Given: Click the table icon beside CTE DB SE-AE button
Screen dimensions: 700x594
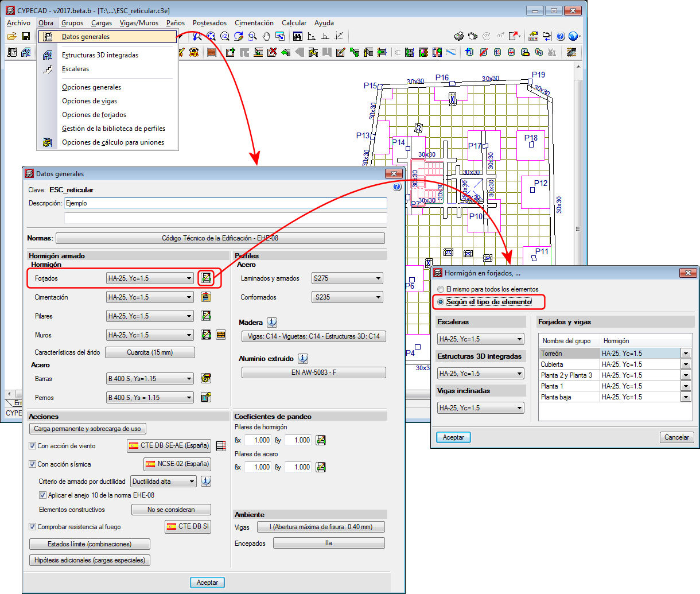Looking at the screenshot, I should tap(220, 446).
